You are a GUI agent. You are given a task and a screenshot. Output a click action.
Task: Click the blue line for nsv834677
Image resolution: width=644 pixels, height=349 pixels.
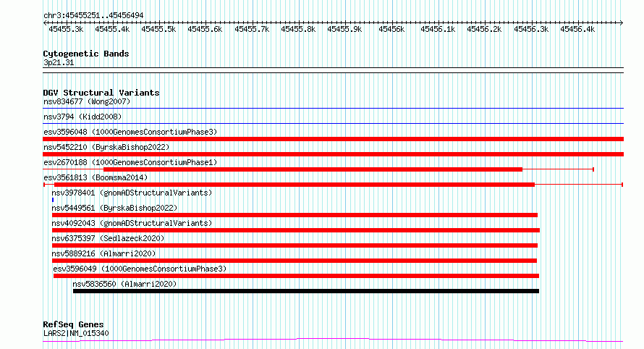[333, 109]
